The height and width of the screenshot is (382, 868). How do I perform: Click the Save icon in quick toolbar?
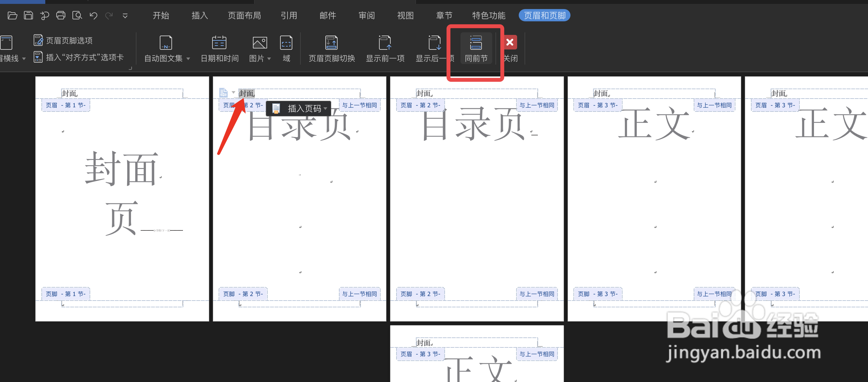coord(28,16)
